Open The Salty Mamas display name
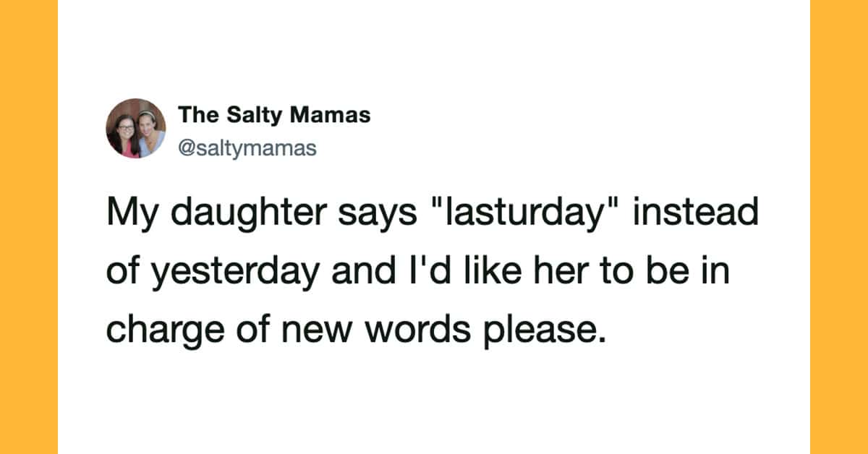Image resolution: width=868 pixels, height=454 pixels. tap(274, 114)
